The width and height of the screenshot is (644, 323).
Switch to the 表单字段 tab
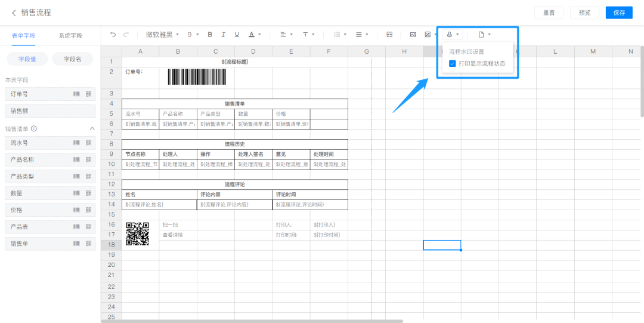(x=23, y=35)
